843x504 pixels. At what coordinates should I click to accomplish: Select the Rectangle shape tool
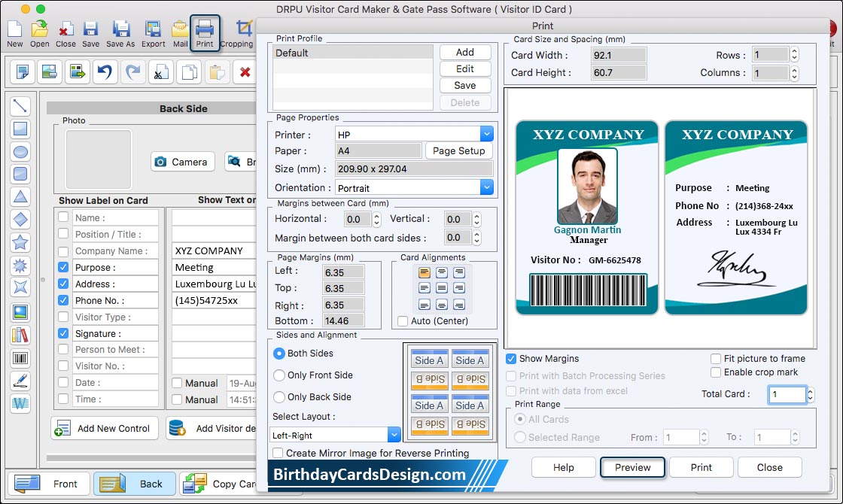(x=20, y=129)
